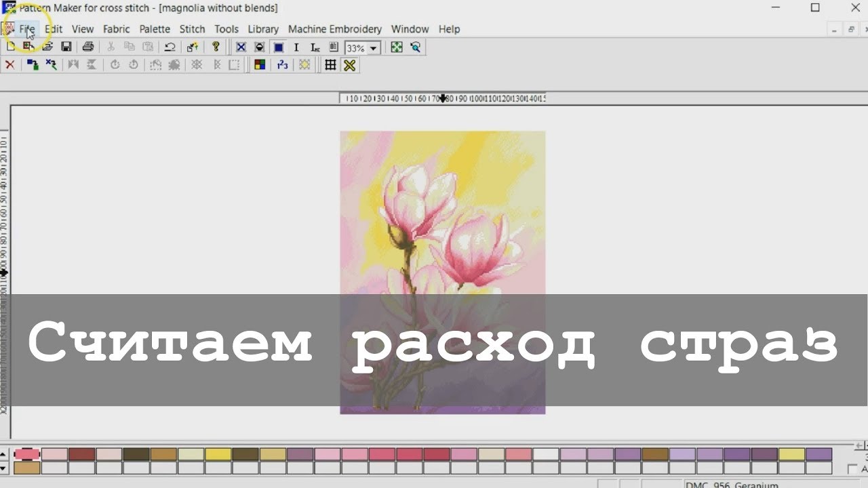Click the Import image icon

coord(28,47)
